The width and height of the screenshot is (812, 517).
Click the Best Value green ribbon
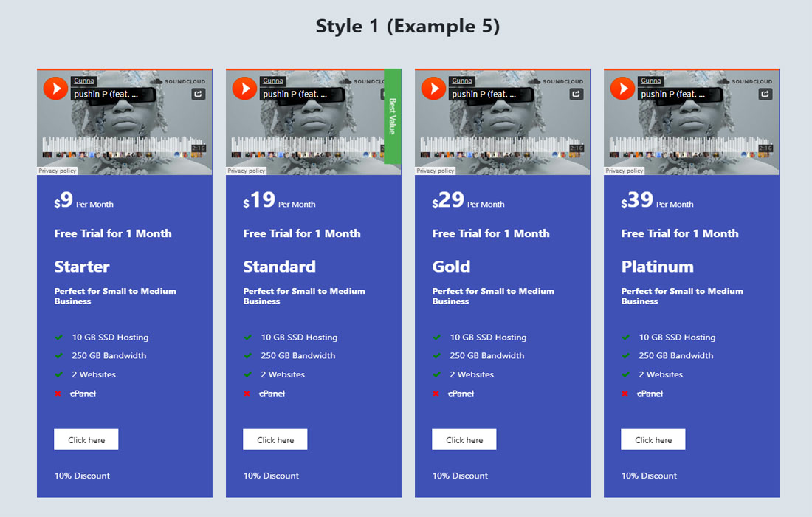393,116
